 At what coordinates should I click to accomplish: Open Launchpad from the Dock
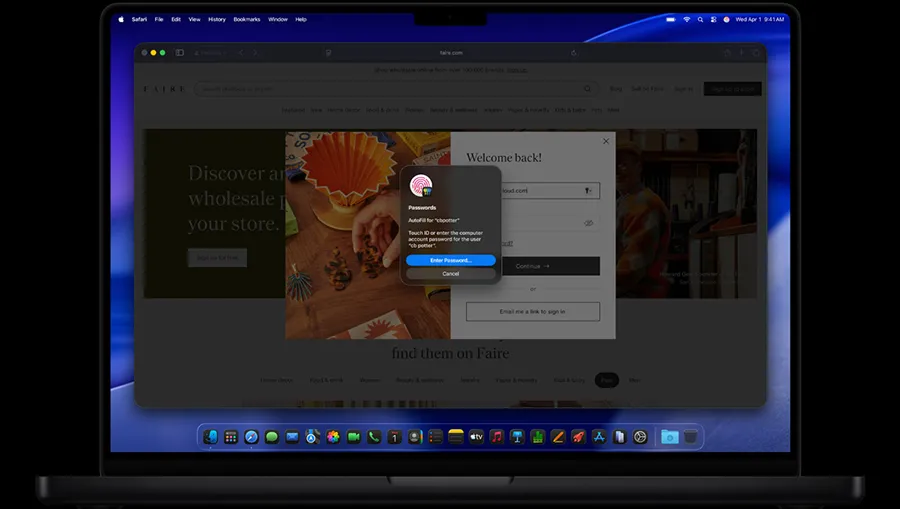tap(231, 437)
